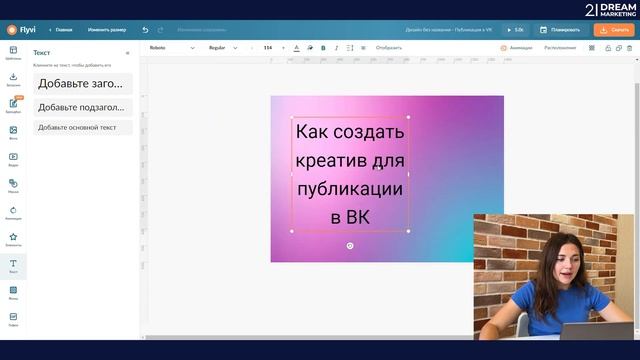640x360 pixels.
Task: Lock the selected text element
Action: 608,48
